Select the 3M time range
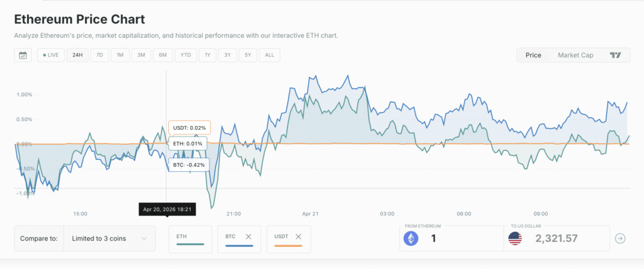644x269 pixels. (141, 55)
